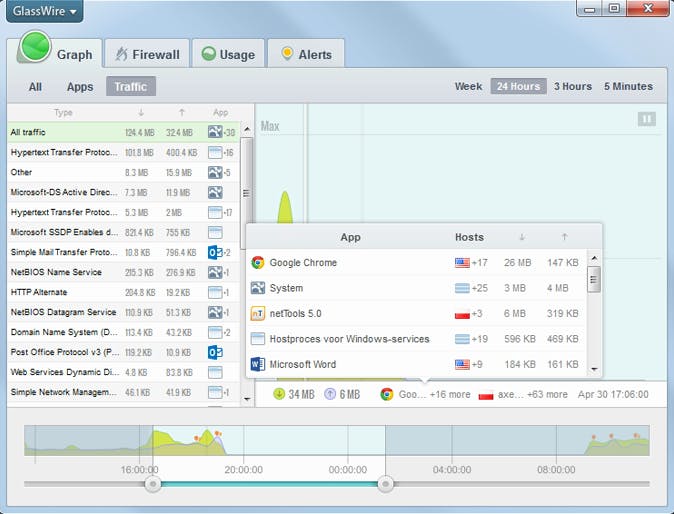This screenshot has height=514, width=674.
Task: Sort traffic list by upload arrow column
Action: (x=181, y=113)
